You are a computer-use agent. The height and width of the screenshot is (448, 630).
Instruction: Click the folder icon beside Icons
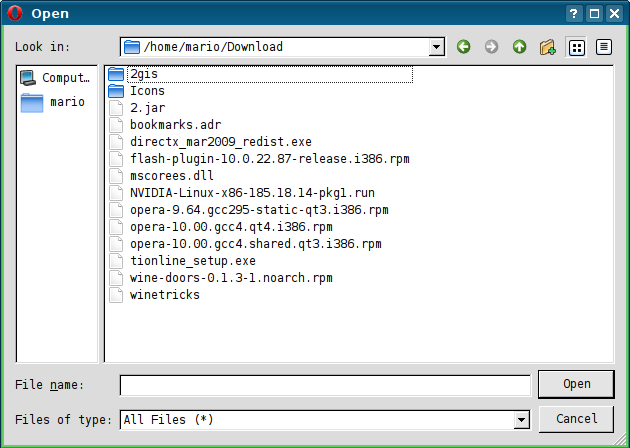(x=116, y=91)
